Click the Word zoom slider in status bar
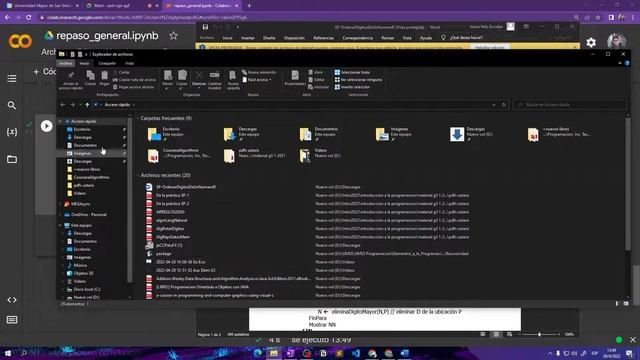640x360 pixels. click(539, 334)
